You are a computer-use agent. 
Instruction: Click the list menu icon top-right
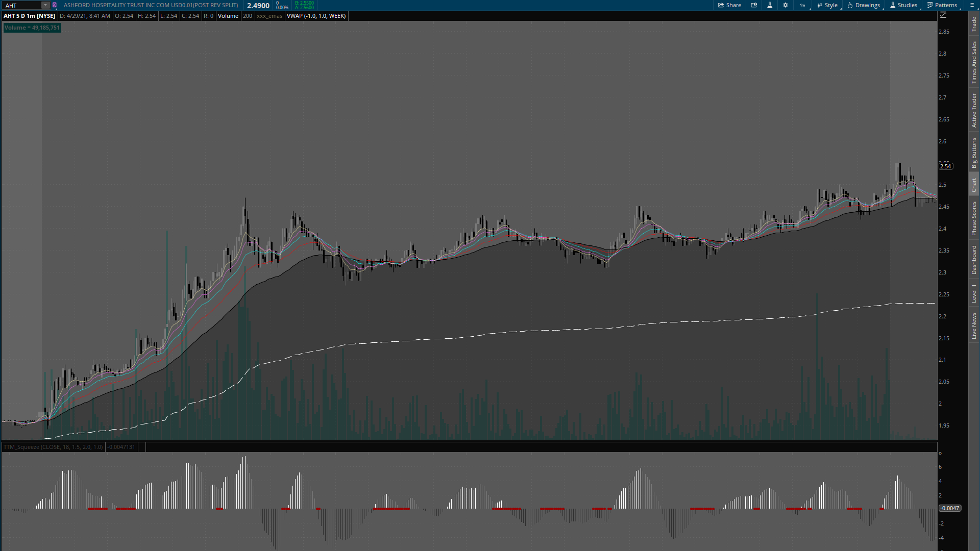tap(972, 5)
